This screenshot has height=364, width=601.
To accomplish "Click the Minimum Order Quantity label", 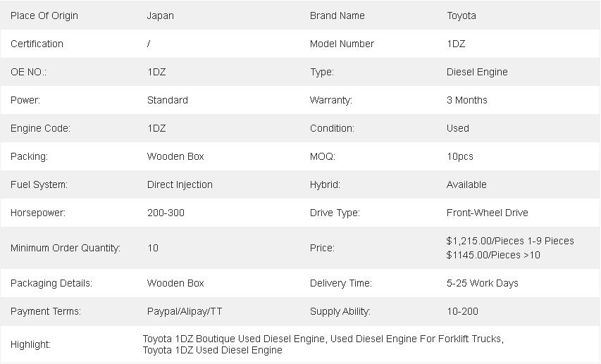I will click(x=65, y=248).
